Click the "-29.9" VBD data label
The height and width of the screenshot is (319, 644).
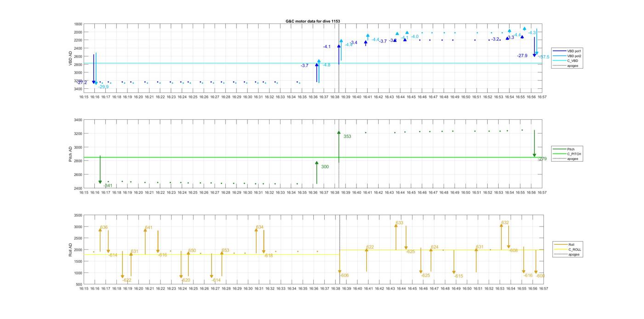(x=103, y=87)
